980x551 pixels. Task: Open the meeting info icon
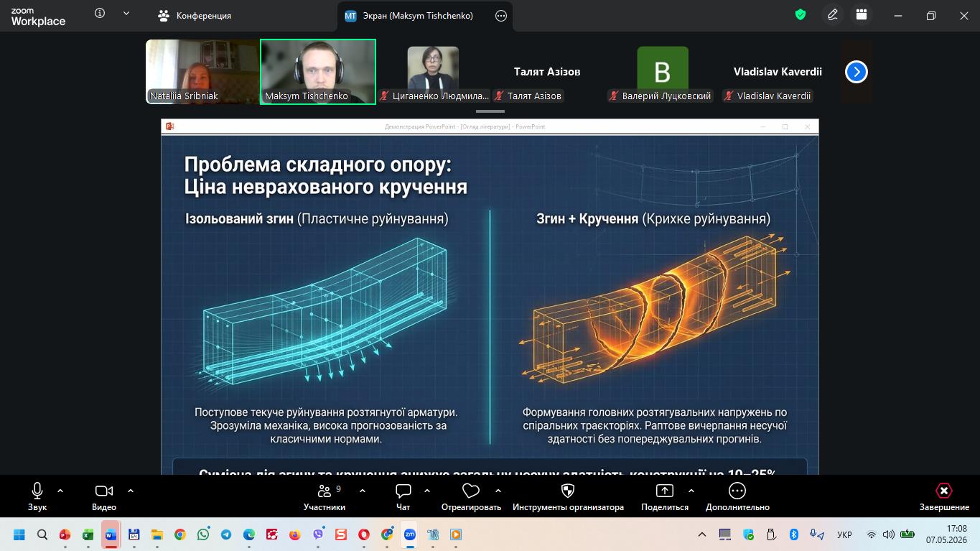pyautogui.click(x=100, y=13)
